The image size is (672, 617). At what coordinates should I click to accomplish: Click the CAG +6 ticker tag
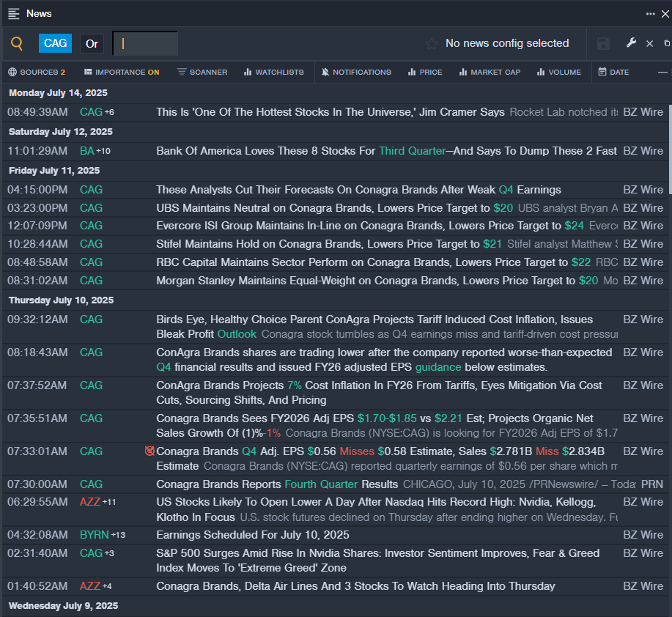click(x=97, y=112)
